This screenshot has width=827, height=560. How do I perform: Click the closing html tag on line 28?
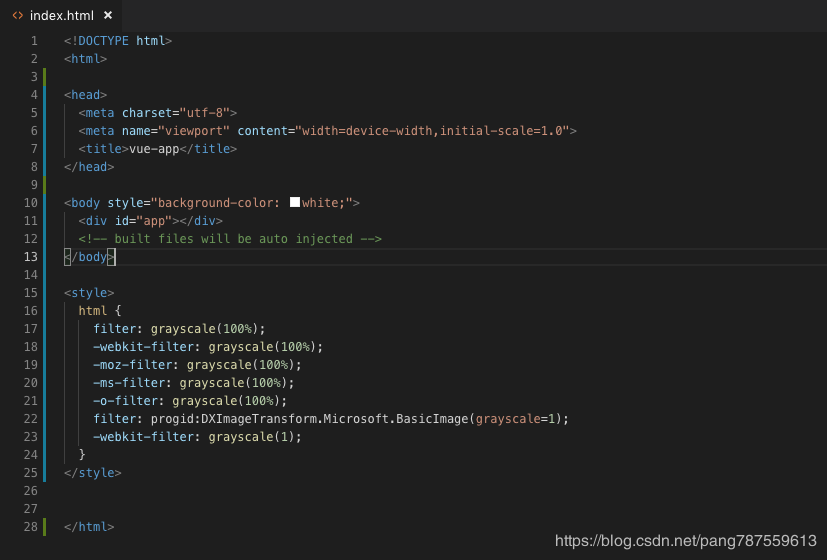[x=89, y=527]
